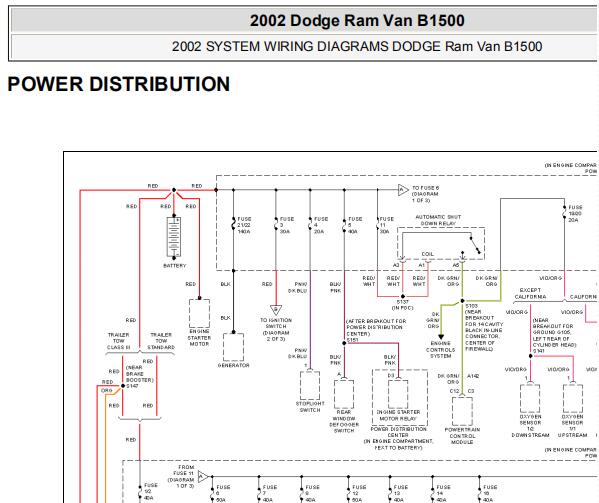Image resolution: width=599 pixels, height=503 pixels.
Task: Click the "FUSE 14 40A" label
Action: (x=444, y=493)
